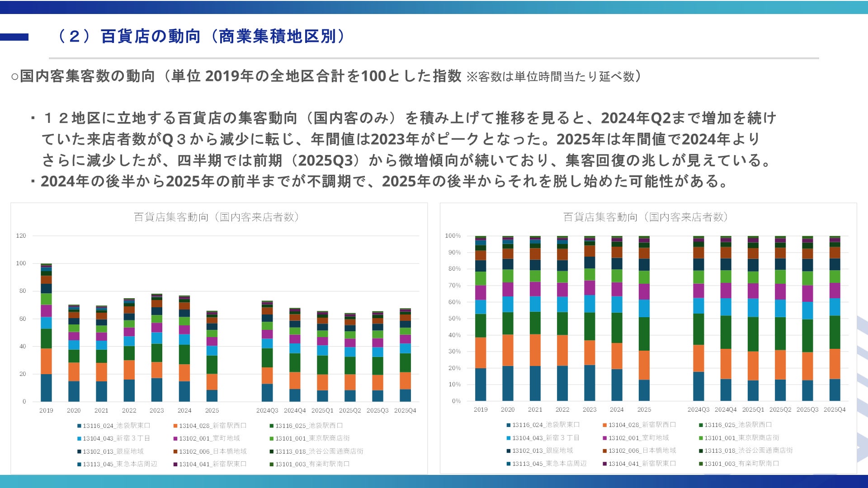This screenshot has height=488, width=868.
Task: Click right legend entry 13104_043_新宿３丁目
Action: (545, 438)
